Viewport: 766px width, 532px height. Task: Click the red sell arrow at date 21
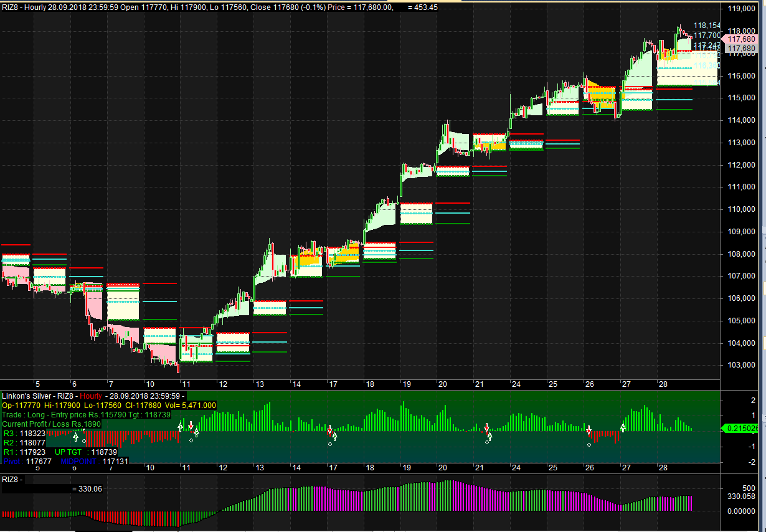click(486, 429)
